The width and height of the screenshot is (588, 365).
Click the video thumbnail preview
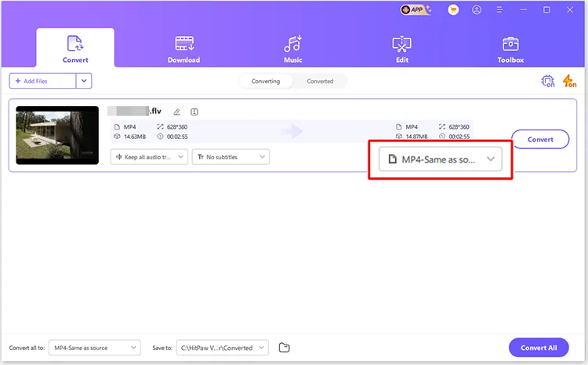coord(57,135)
